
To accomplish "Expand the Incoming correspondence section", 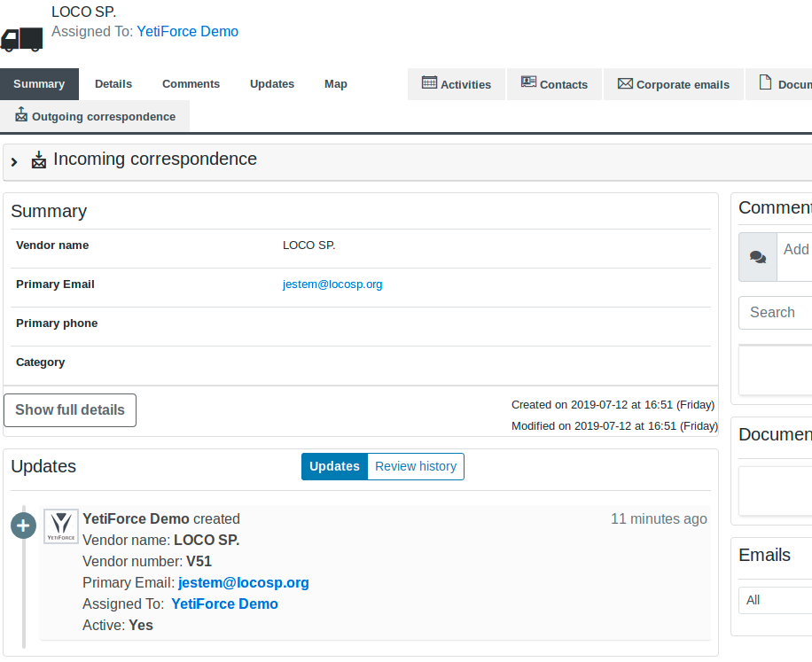I will [14, 162].
